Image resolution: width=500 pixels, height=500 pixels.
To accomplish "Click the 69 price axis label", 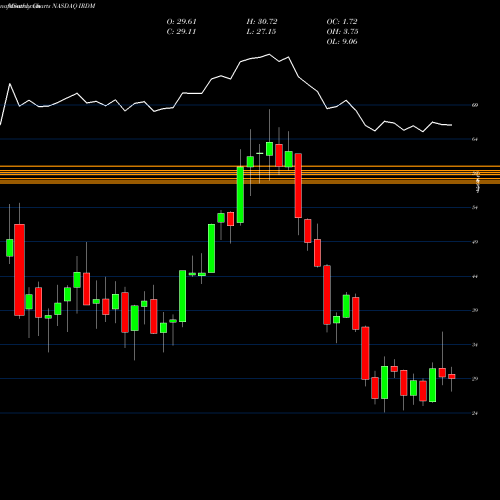I will click(475, 105).
